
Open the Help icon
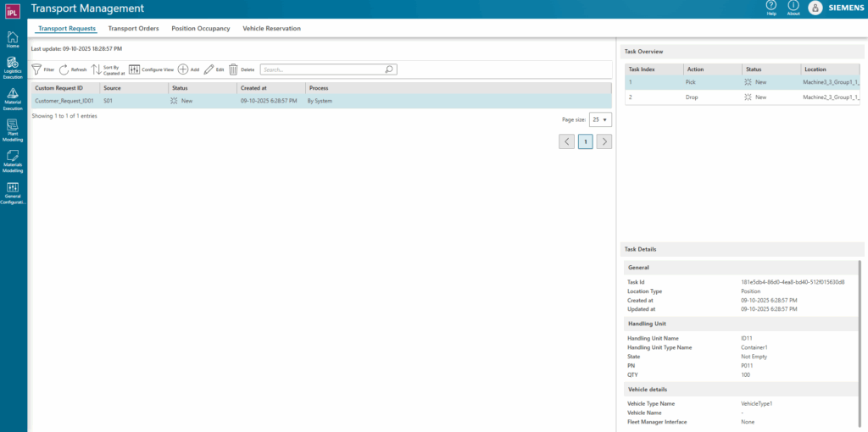[x=771, y=8]
